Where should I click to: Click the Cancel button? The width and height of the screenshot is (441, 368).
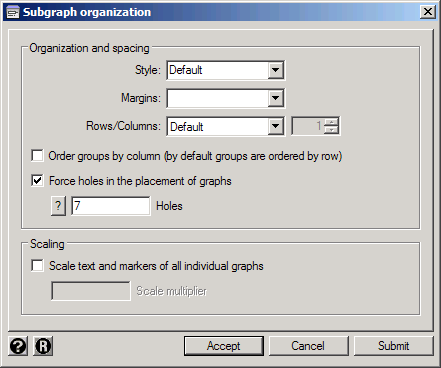coord(308,346)
